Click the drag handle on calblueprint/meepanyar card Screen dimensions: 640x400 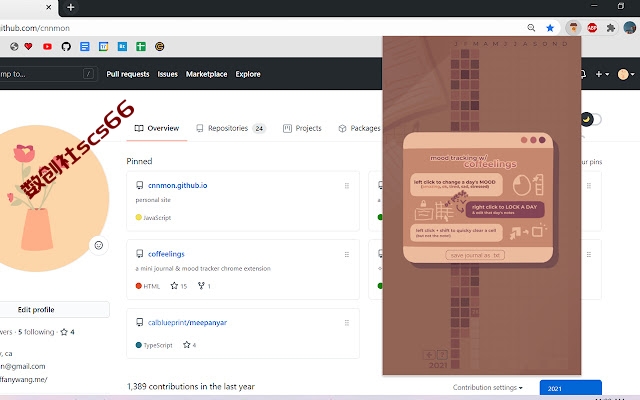pos(347,323)
